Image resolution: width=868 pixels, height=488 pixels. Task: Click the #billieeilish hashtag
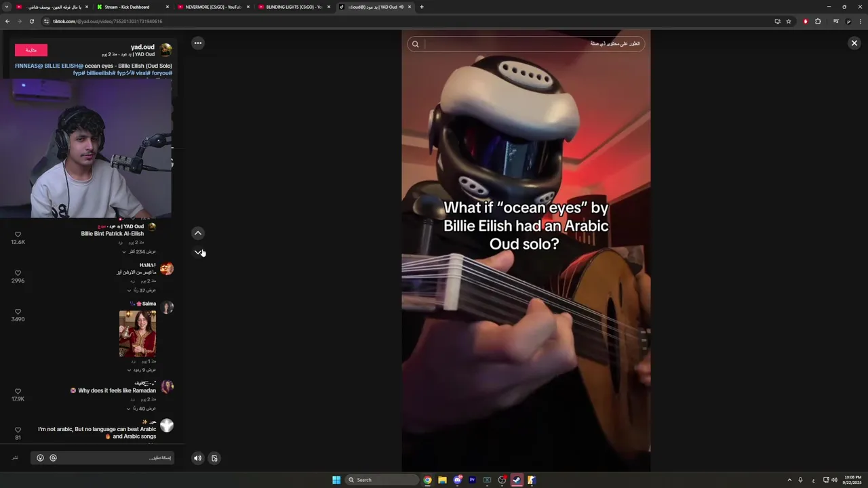pyautogui.click(x=101, y=73)
